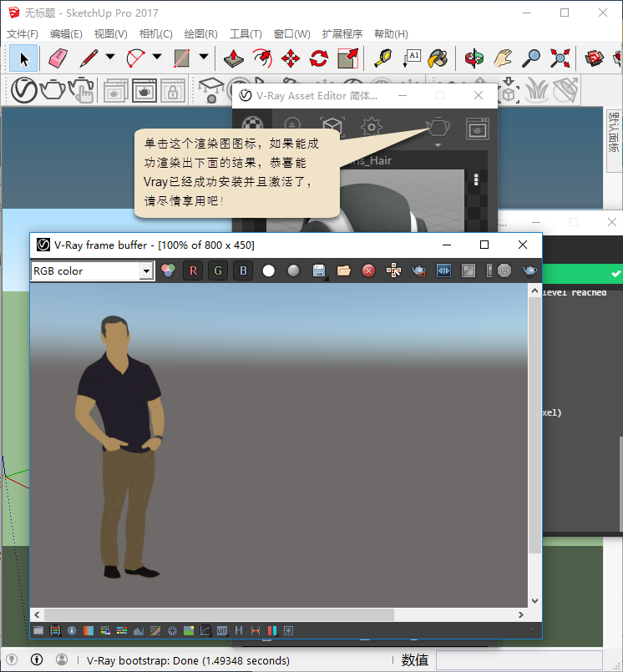Choose the Paint Bucket tool
Screen dimensions: 623x672
tap(438, 58)
